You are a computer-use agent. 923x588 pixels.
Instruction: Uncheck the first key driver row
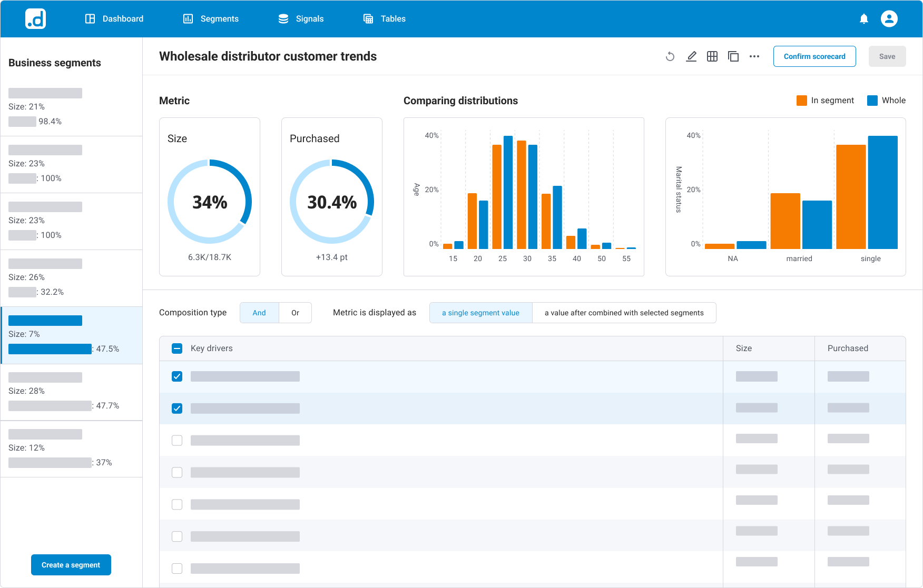pos(177,376)
